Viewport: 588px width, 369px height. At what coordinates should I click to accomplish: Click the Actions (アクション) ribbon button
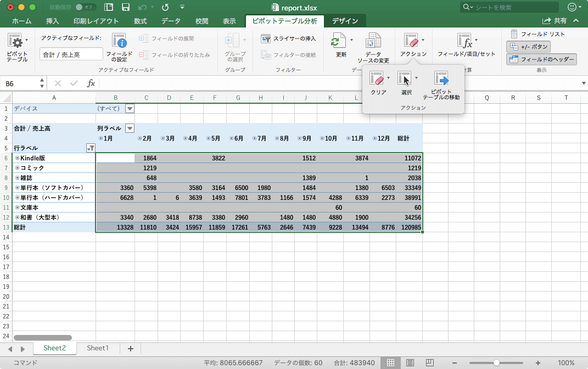coord(413,46)
